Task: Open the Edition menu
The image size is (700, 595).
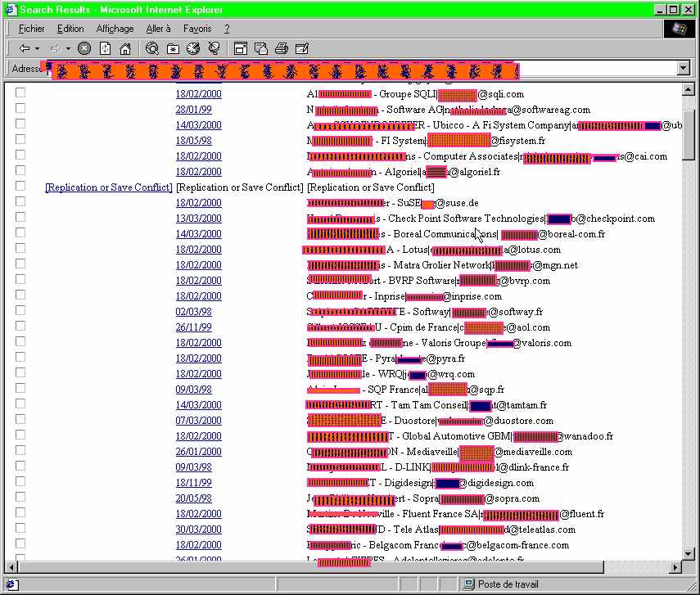Action: tap(70, 29)
